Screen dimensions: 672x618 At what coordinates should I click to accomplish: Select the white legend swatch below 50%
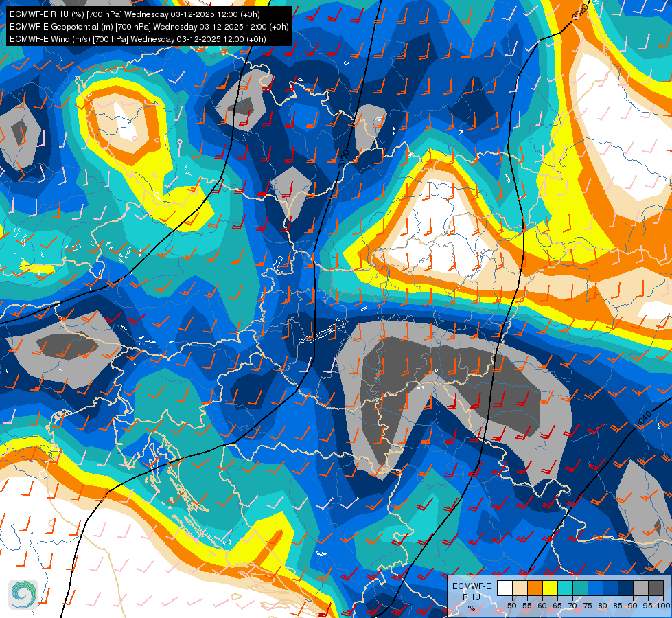pos(505,588)
